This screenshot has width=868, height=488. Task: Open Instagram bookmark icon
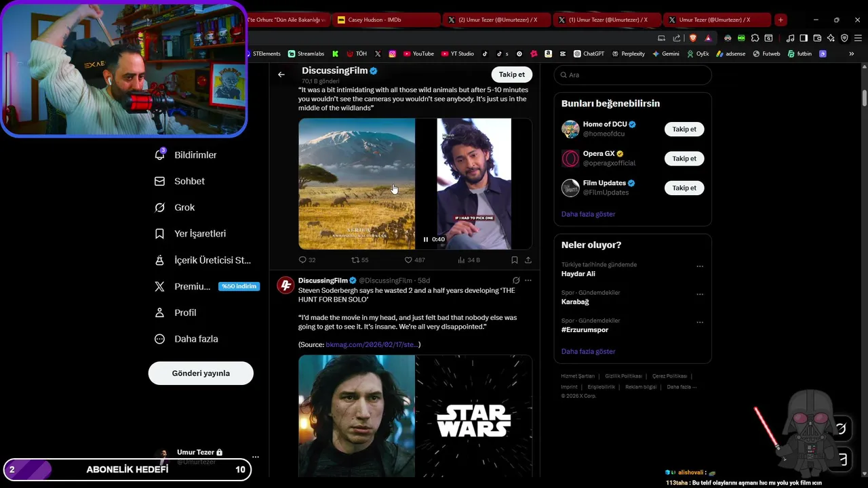393,54
